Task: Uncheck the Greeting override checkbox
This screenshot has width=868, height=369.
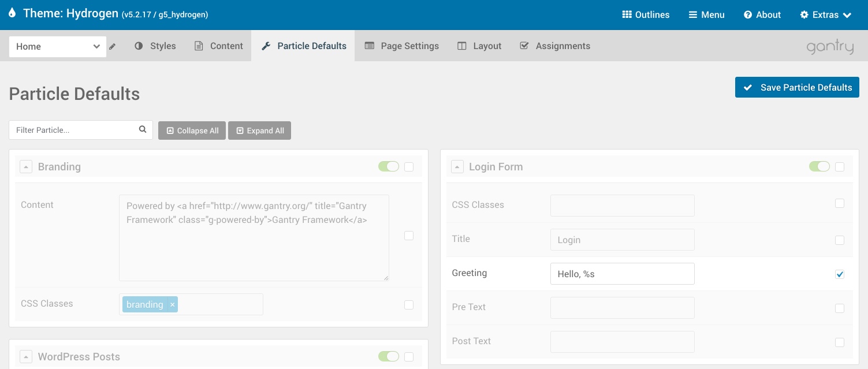Action: pos(840,274)
